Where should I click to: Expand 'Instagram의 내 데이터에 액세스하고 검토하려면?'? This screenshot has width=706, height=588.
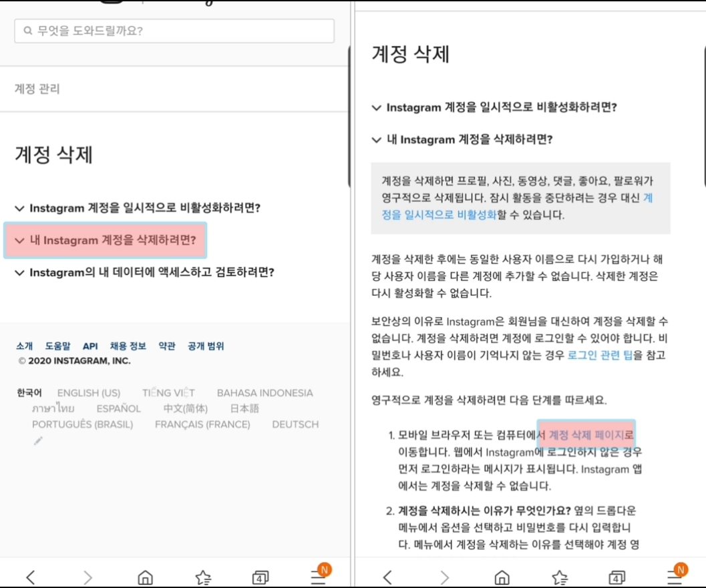(x=144, y=272)
